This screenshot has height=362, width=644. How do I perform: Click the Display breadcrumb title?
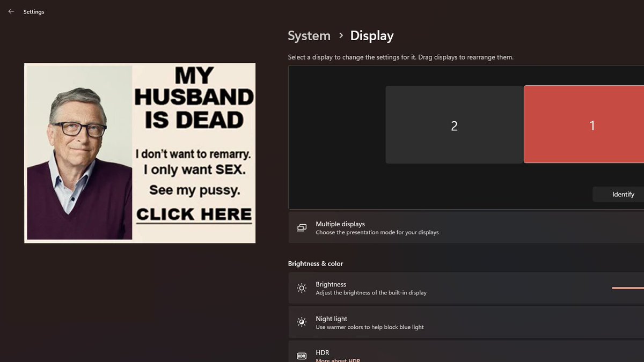(372, 36)
